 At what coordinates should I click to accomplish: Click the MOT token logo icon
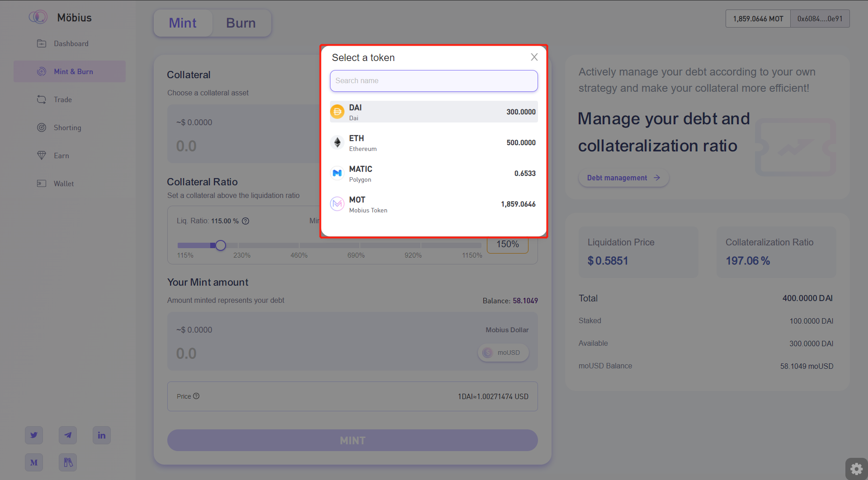click(337, 204)
